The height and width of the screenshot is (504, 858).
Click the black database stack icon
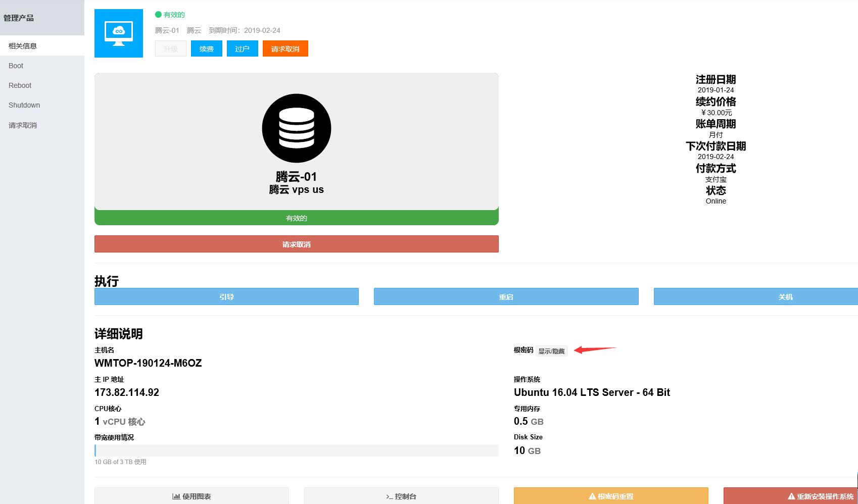[297, 128]
